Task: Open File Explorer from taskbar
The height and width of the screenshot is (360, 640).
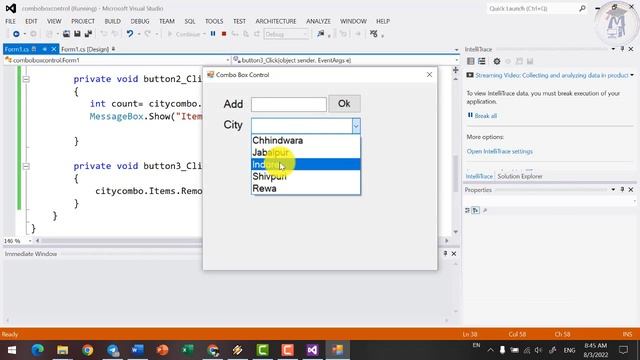Action: pos(62,350)
